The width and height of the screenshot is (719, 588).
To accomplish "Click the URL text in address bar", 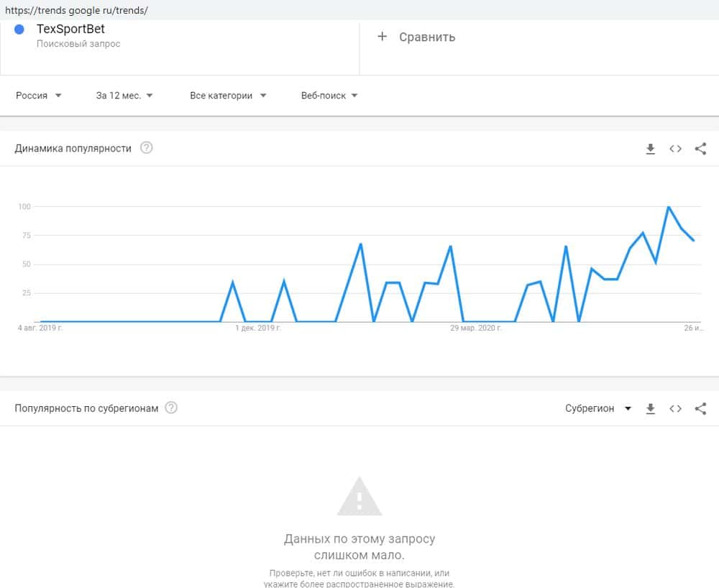I will 75,11.
